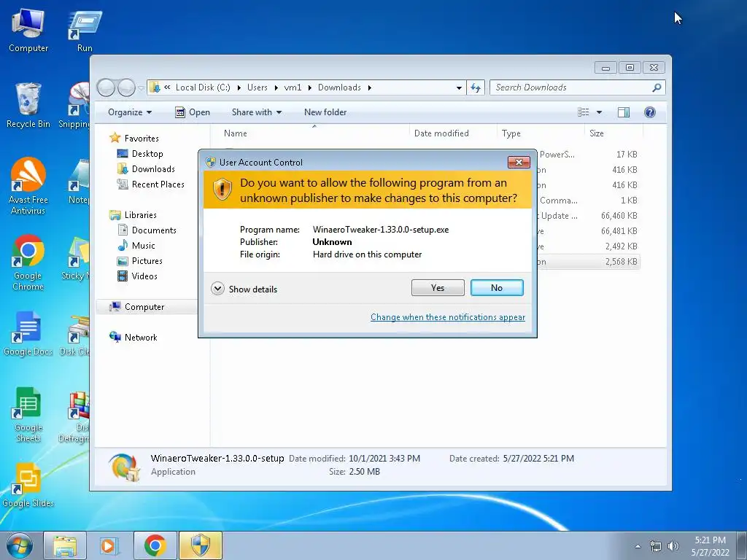The height and width of the screenshot is (560, 747).
Task: Open Music library in sidebar
Action: (136, 246)
